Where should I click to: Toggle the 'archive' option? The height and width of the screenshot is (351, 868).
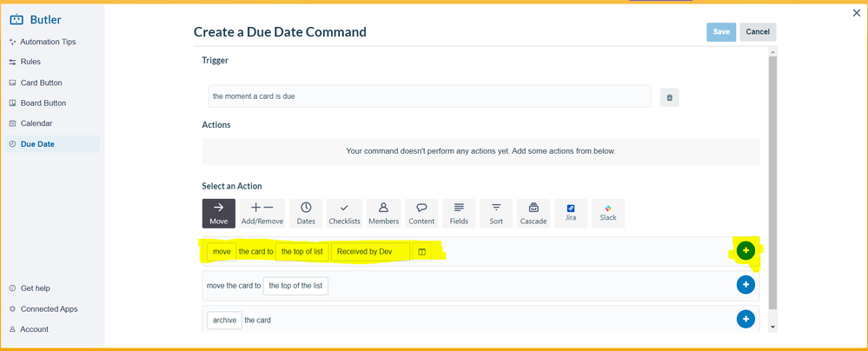click(225, 321)
